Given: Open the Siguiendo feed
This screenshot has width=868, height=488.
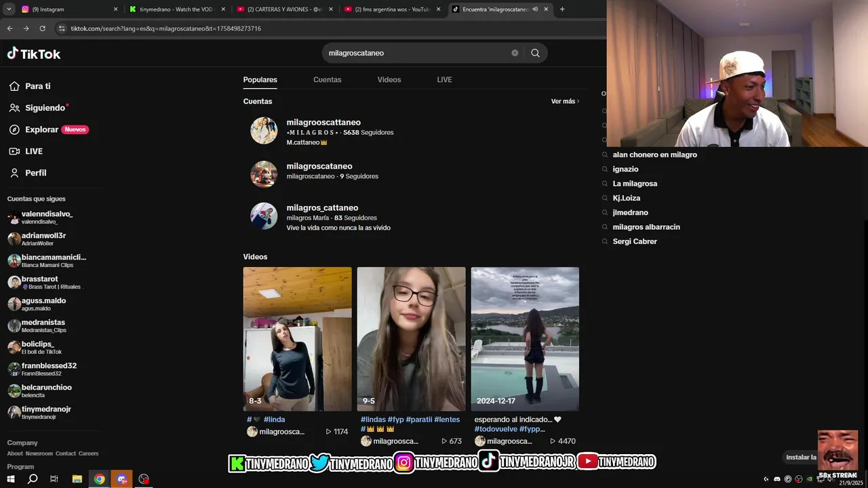Looking at the screenshot, I should coord(39,108).
